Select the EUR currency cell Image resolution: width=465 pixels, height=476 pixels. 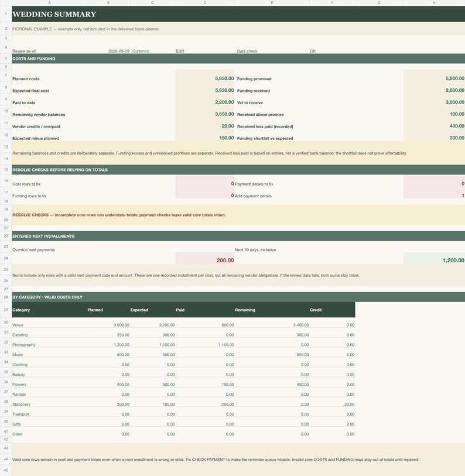point(180,51)
